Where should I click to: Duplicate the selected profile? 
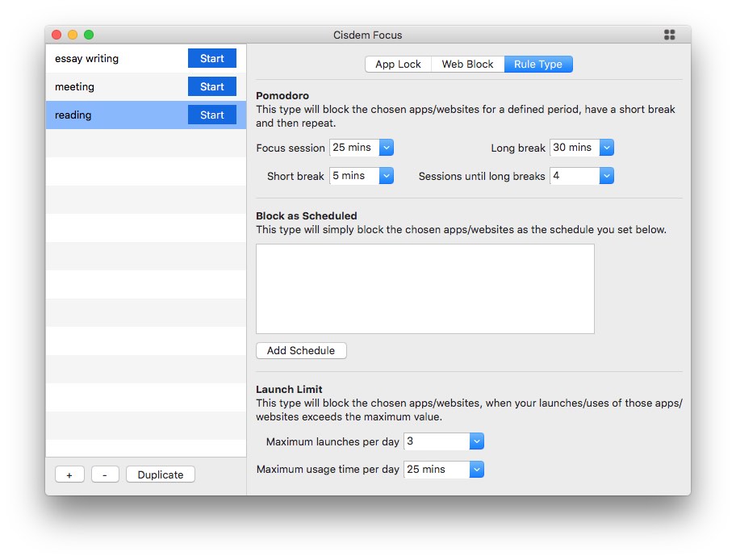[x=161, y=474]
